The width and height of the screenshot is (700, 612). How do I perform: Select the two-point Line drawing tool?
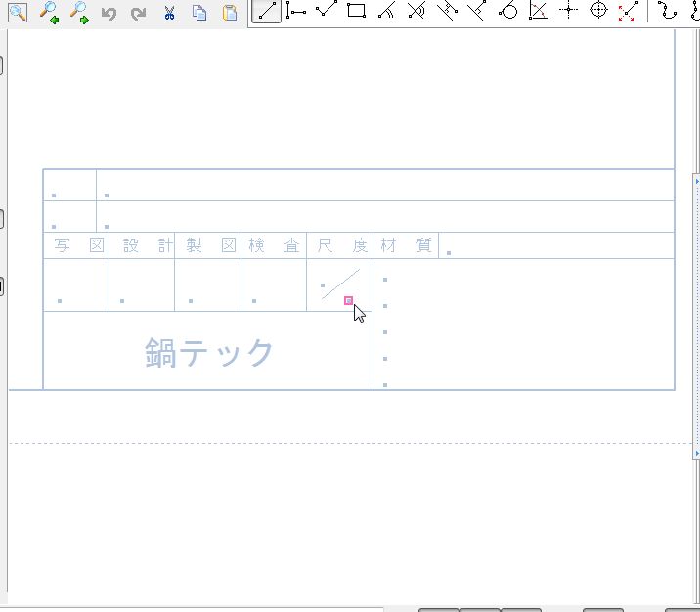[267, 12]
